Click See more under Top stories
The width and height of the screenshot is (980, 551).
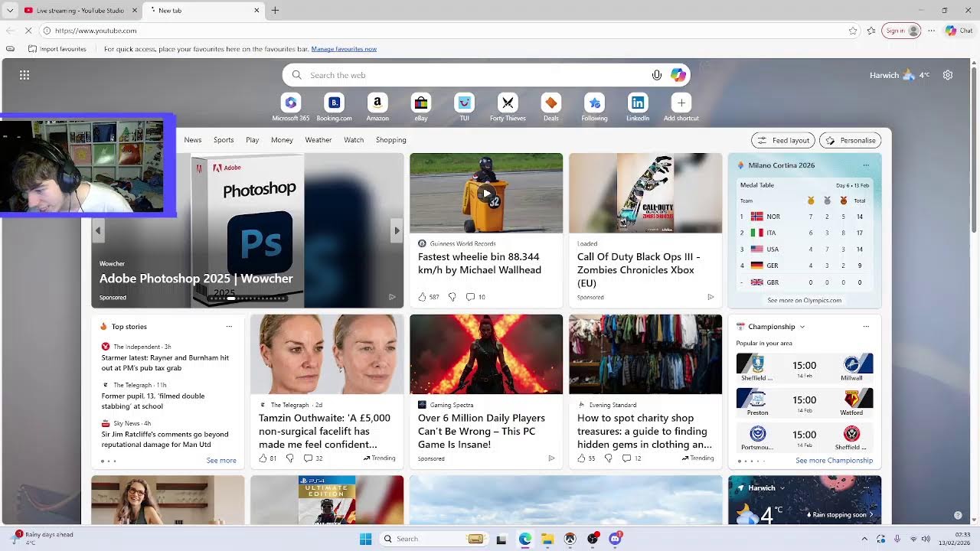pyautogui.click(x=221, y=461)
